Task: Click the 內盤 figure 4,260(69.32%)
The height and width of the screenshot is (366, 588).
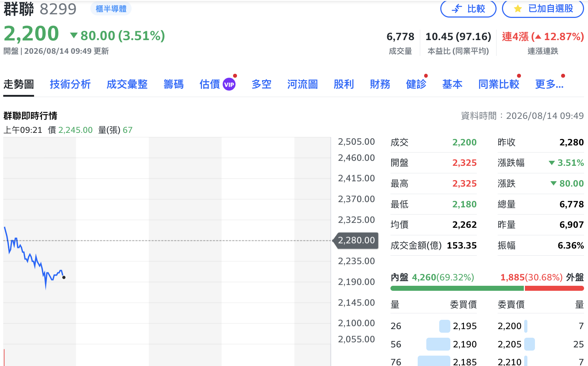Action: pos(443,278)
